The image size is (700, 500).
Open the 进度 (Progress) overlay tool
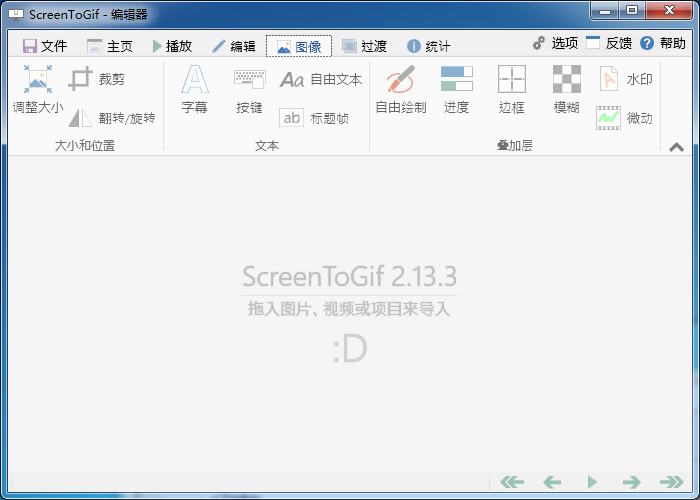point(456,89)
